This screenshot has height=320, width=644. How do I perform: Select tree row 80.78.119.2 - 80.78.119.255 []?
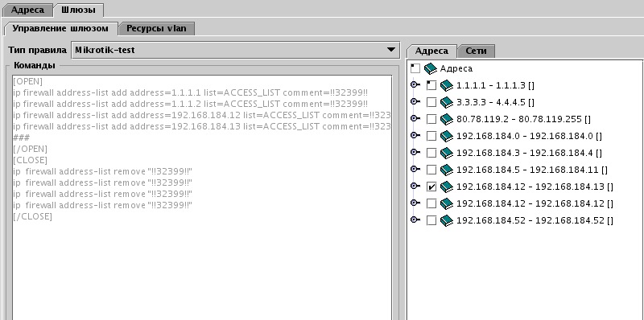pos(524,119)
